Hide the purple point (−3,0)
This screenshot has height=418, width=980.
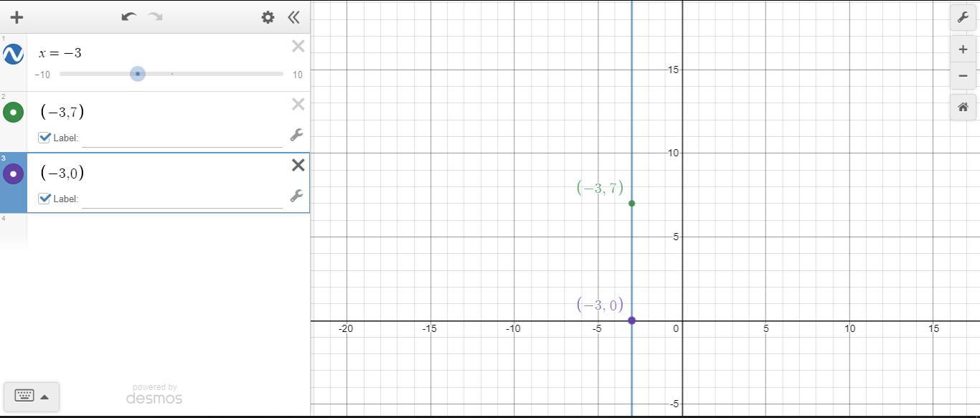click(13, 174)
